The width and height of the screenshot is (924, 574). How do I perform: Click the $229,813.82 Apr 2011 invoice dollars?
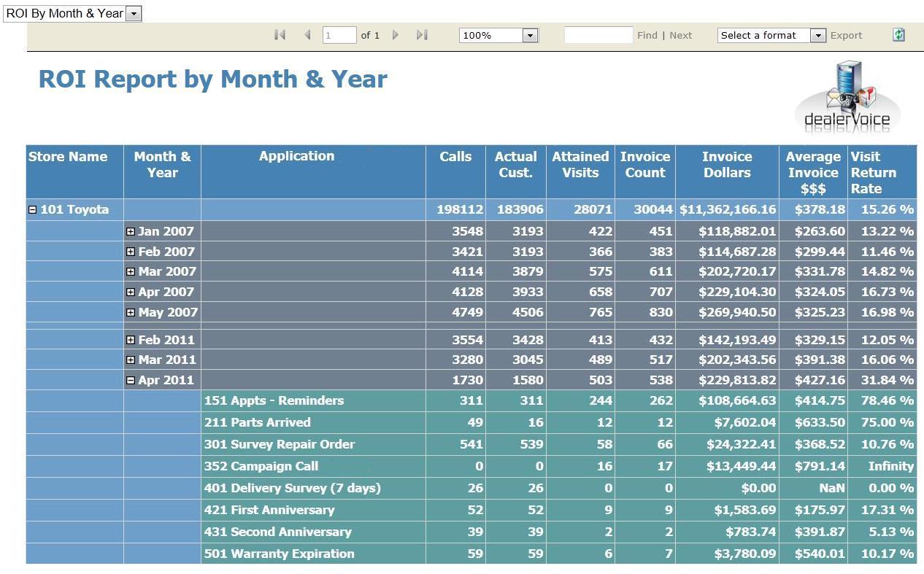point(737,380)
